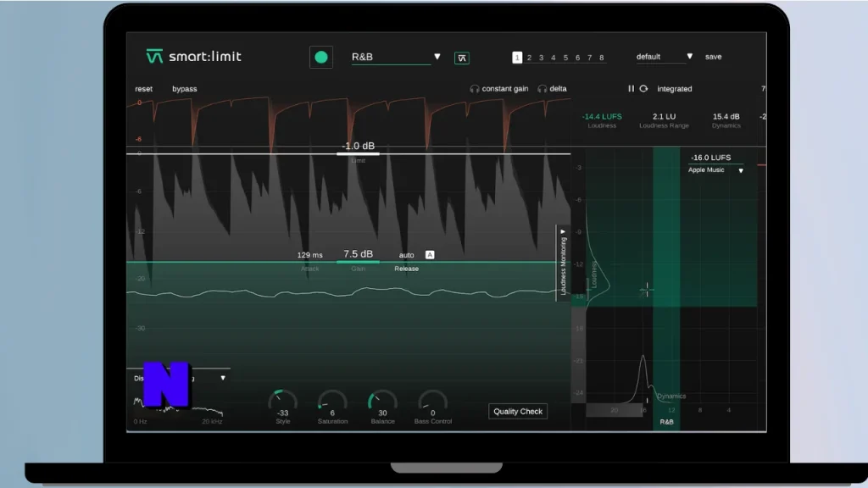Viewport: 868px width, 488px height.
Task: Toggle the delta headphone icon
Action: (x=542, y=88)
